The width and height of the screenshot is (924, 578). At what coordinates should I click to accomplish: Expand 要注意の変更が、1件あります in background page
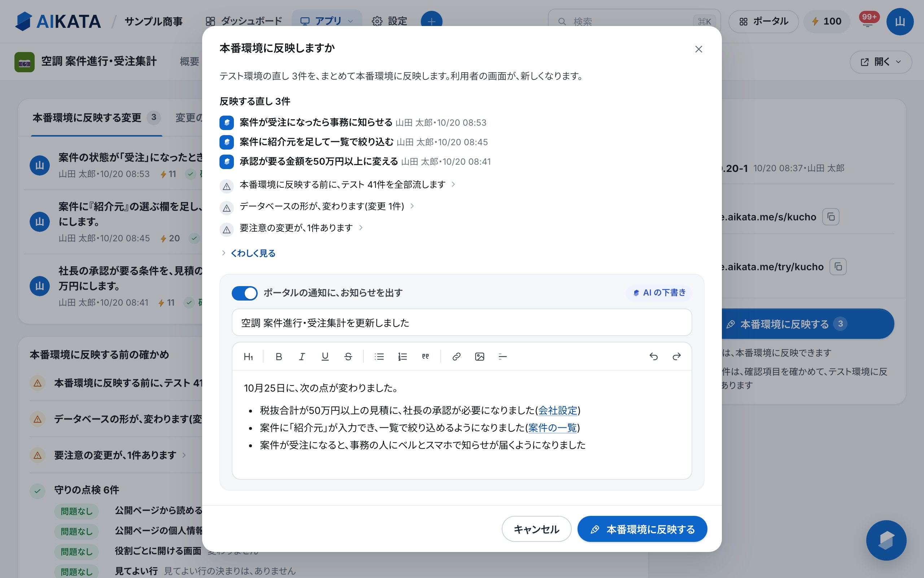pyautogui.click(x=119, y=455)
